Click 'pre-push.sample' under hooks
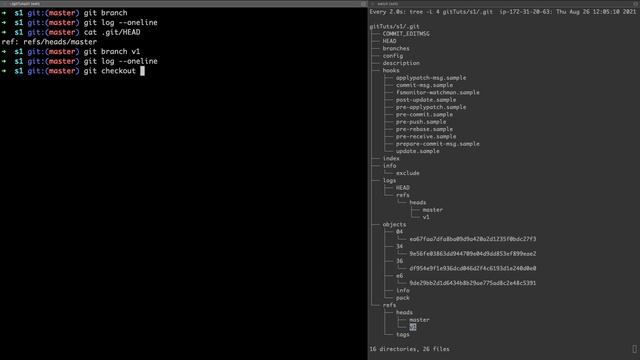Viewport: 640px width, 360px height. (421, 122)
